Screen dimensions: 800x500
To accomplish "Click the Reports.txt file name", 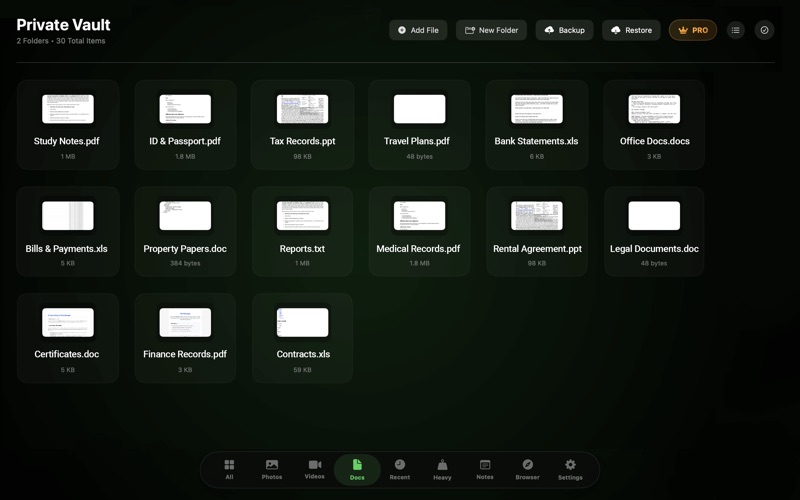I will (302, 248).
